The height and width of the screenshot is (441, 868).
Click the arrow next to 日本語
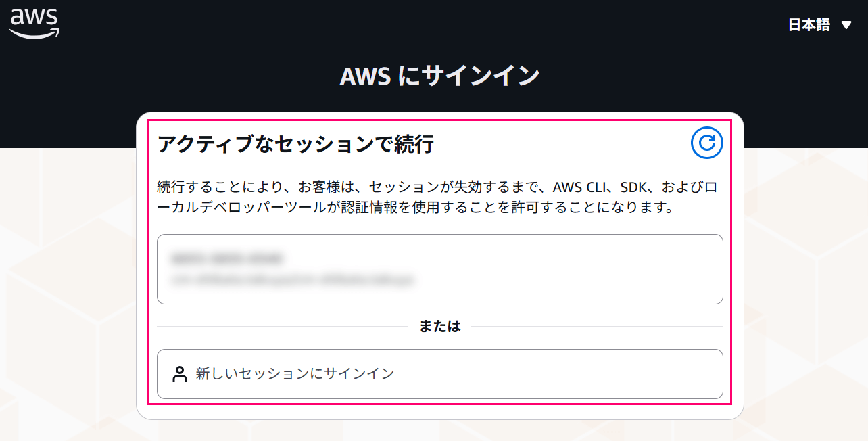click(846, 25)
